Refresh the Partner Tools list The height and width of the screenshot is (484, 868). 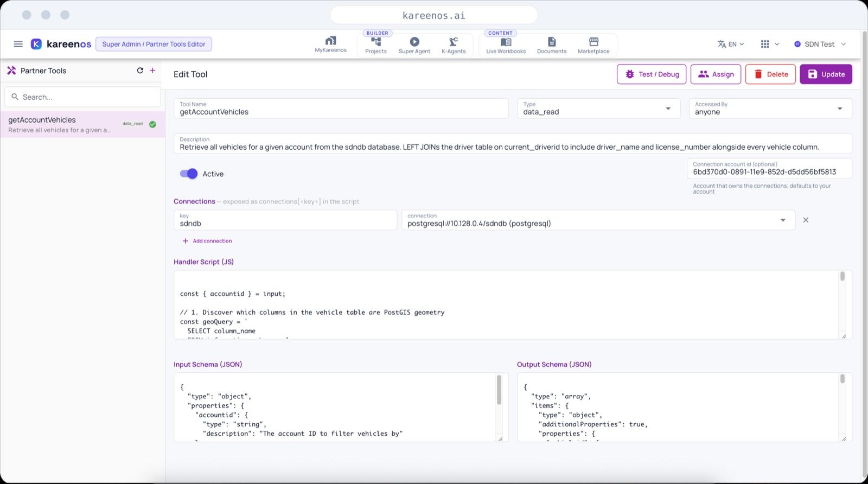pyautogui.click(x=140, y=71)
